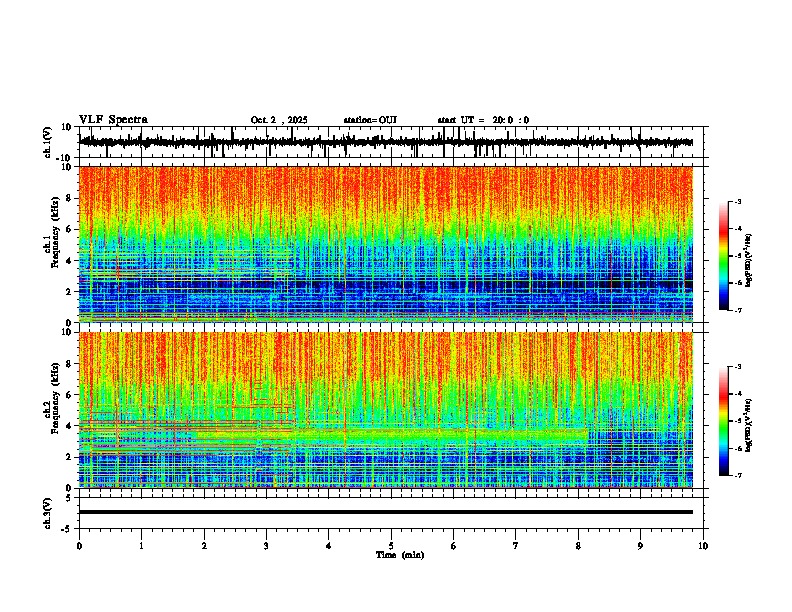Click the time axis tick label "2"
Viewport: 792px width, 612px height.
(204, 546)
